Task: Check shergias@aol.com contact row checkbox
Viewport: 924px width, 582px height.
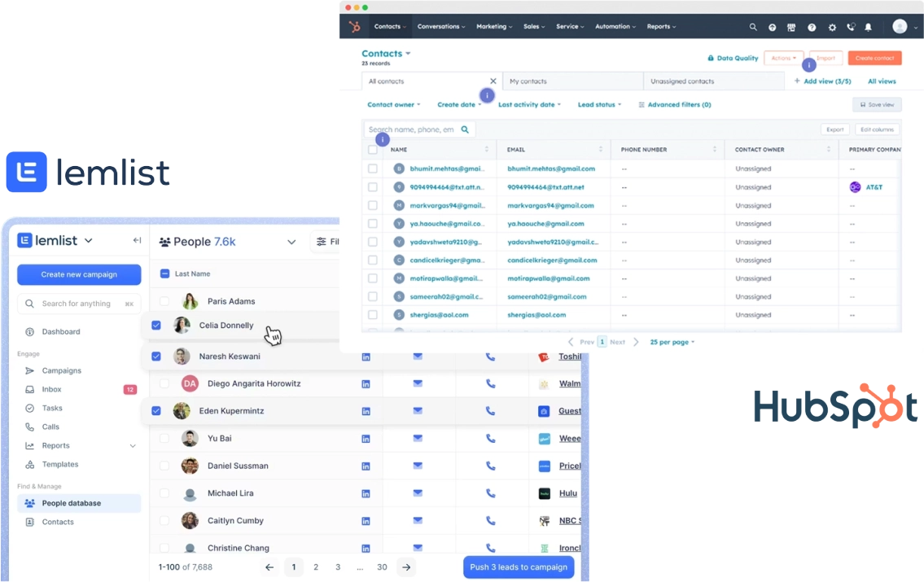Action: click(x=372, y=314)
